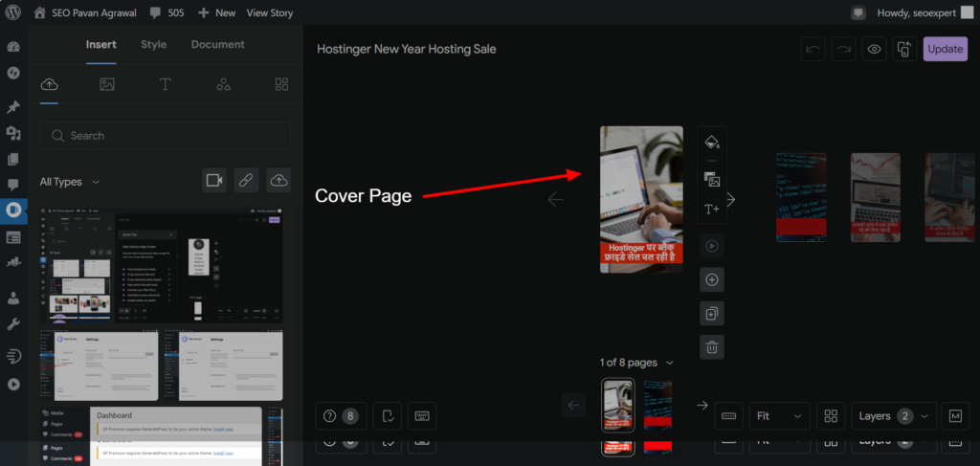Open the Shapes library tab
The width and height of the screenshot is (980, 466).
(223, 84)
